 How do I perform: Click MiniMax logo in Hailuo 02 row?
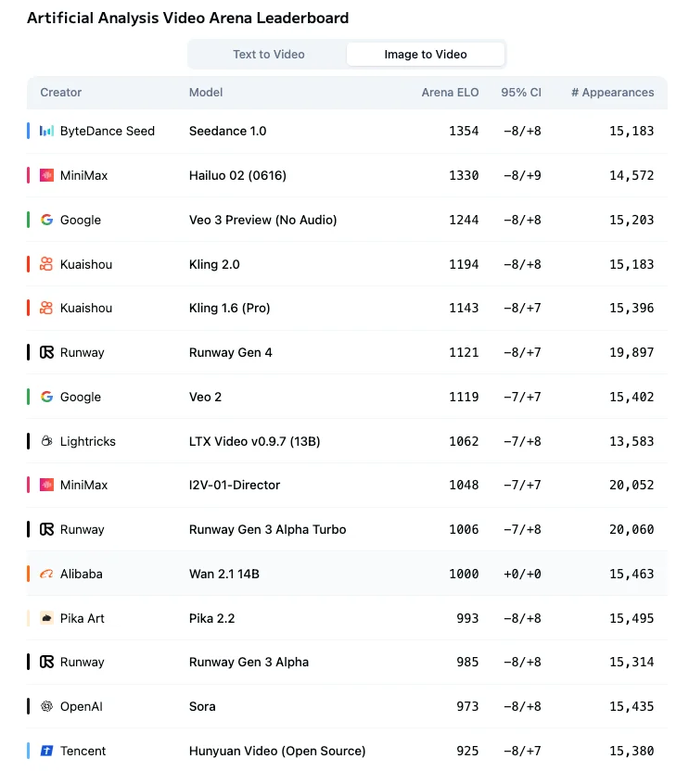(46, 175)
